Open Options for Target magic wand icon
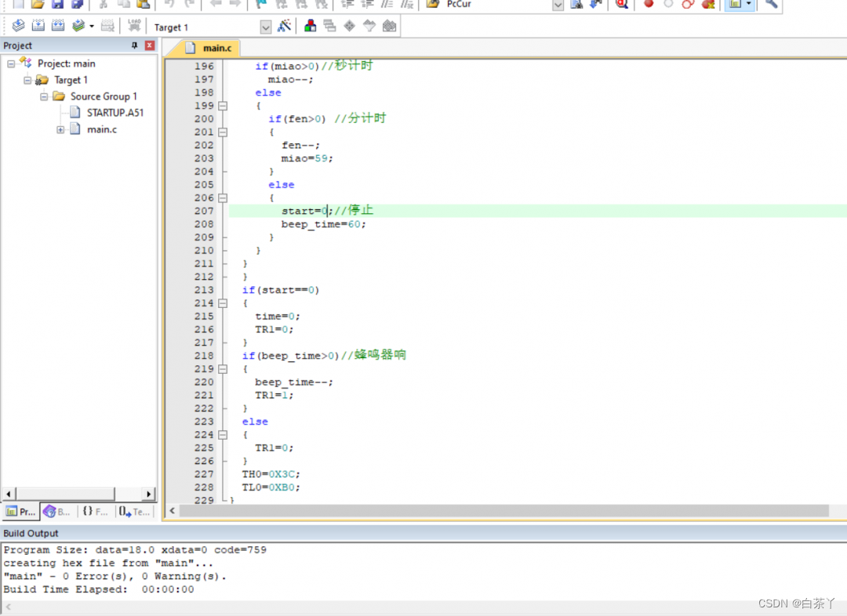 (x=285, y=27)
